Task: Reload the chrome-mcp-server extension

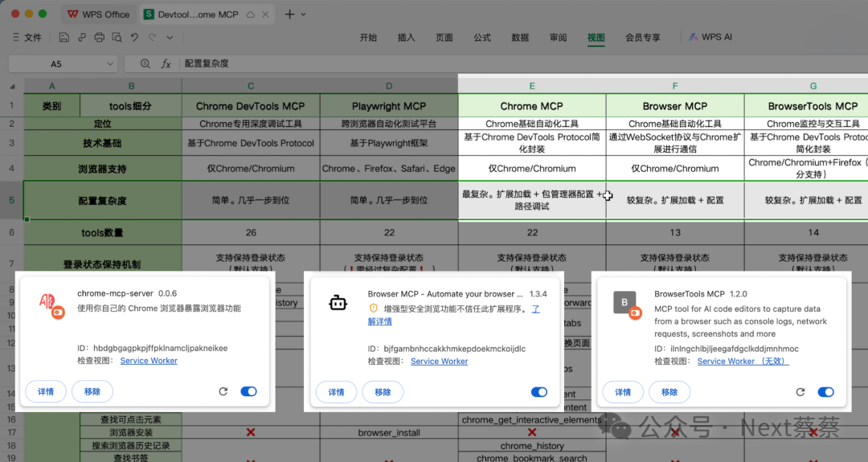Action: 223,391
